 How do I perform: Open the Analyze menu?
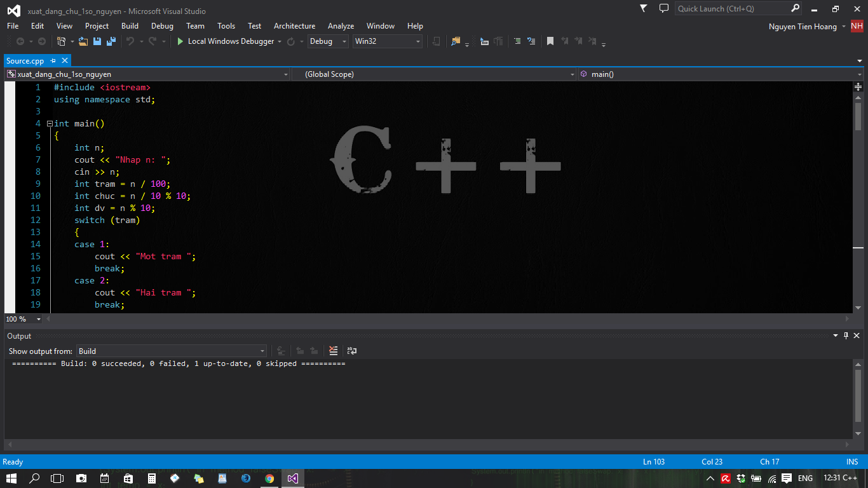tap(341, 26)
